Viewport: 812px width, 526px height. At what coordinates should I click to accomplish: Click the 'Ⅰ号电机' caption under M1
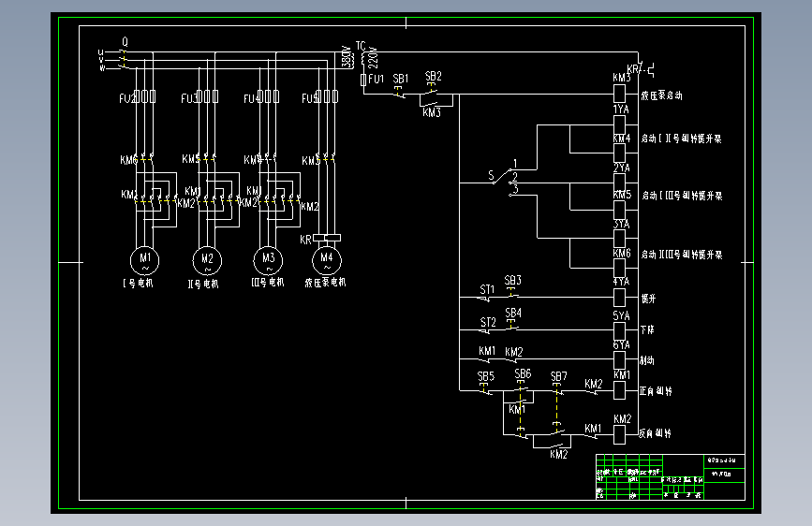139,284
